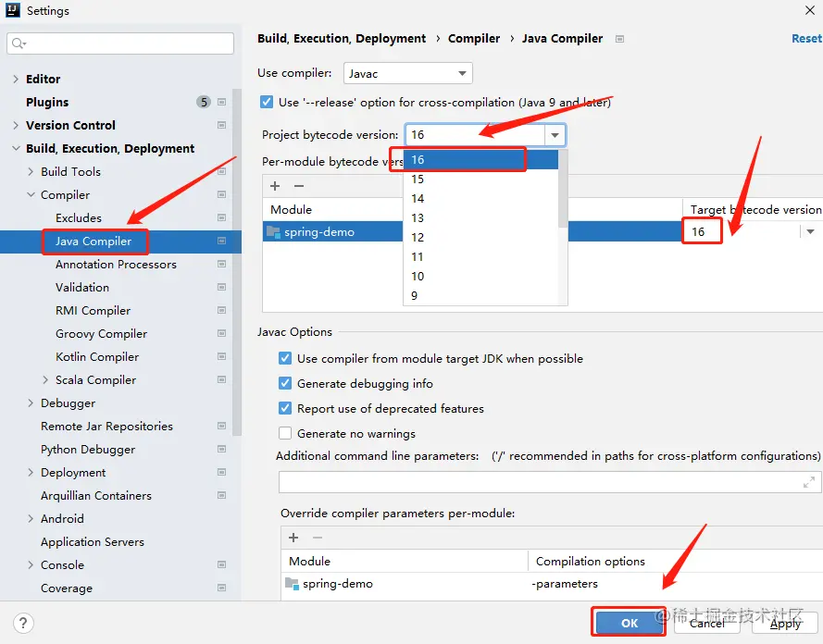
Task: Select version 9 in the dropdown list
Action: (x=480, y=296)
